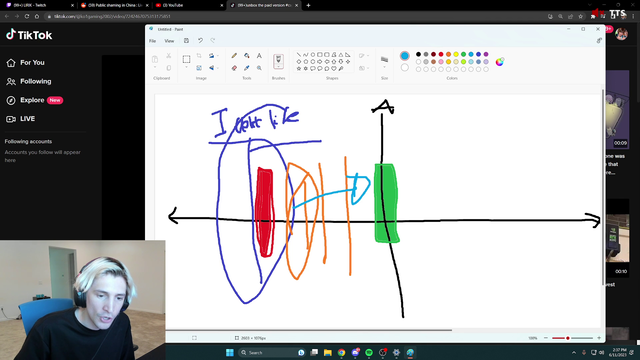Click the Undo arrow in Paint

click(200, 40)
